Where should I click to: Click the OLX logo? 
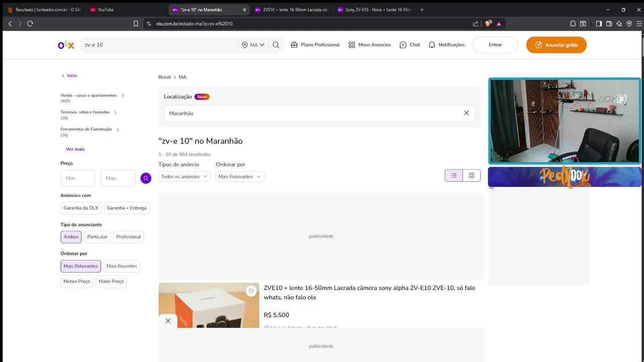point(66,45)
